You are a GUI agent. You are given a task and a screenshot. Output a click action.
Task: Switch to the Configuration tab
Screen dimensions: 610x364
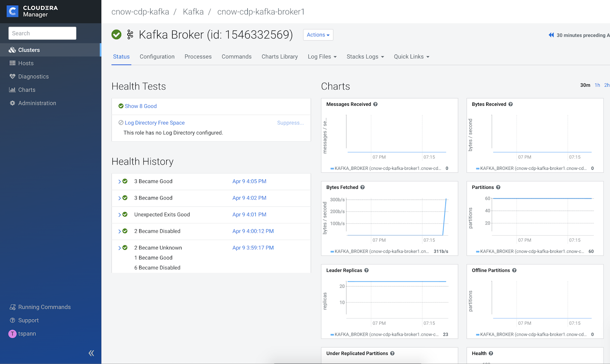click(157, 57)
